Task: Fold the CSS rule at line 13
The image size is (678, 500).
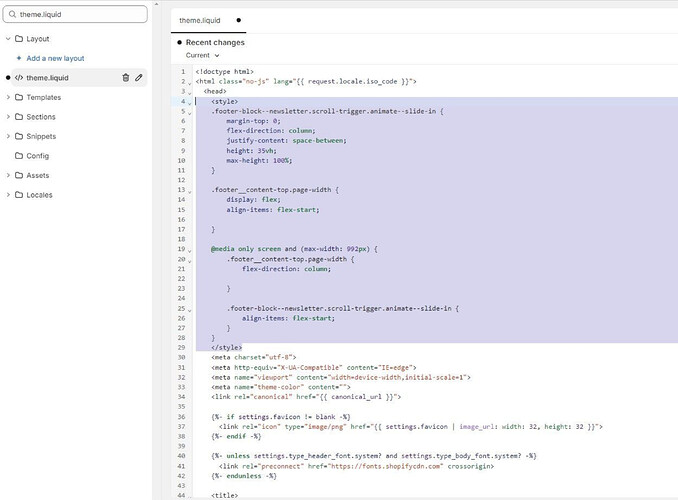Action: [189, 191]
